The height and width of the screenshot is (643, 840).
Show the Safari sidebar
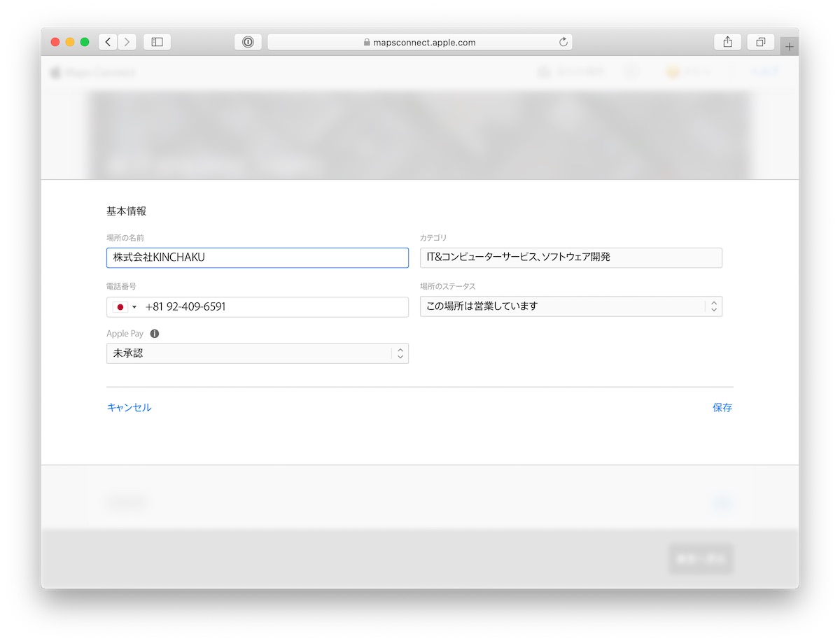tap(157, 42)
